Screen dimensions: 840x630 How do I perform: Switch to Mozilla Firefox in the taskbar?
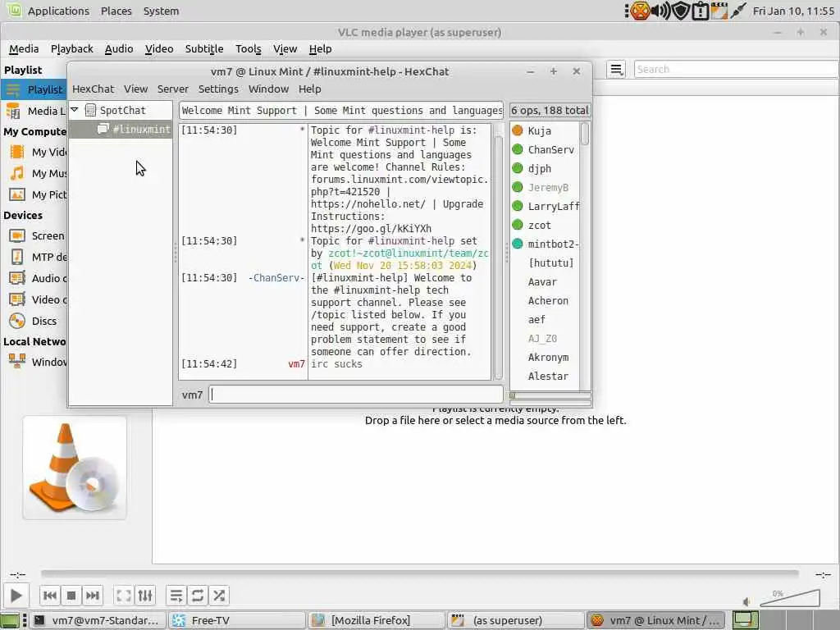point(377,620)
